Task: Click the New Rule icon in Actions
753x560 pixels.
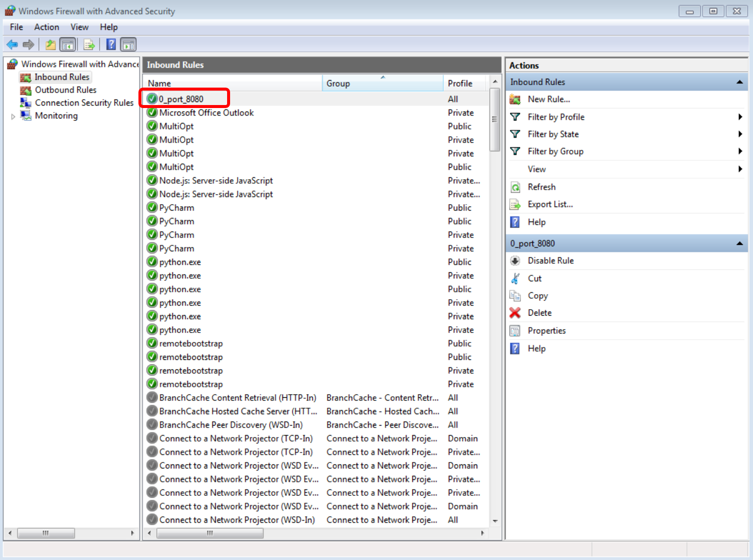Action: coord(515,100)
